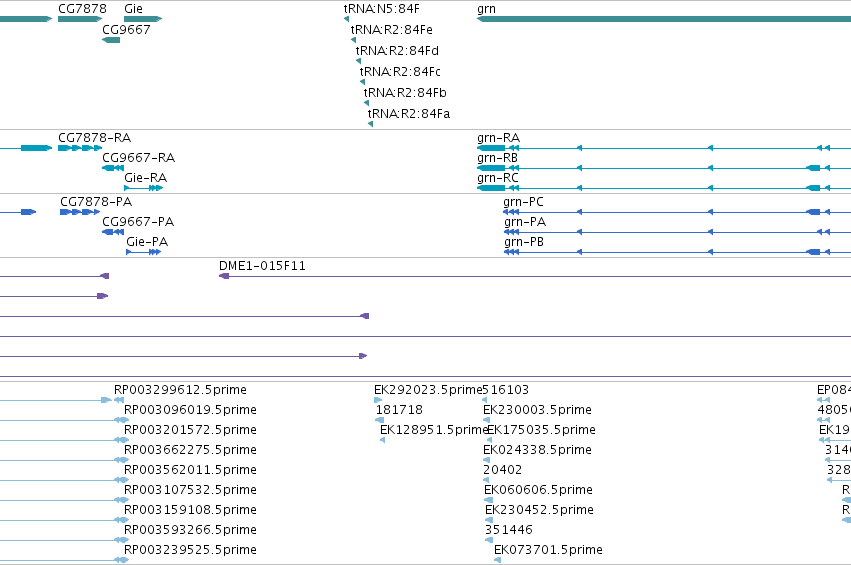Click the Gie-RA transcript label

click(x=145, y=177)
